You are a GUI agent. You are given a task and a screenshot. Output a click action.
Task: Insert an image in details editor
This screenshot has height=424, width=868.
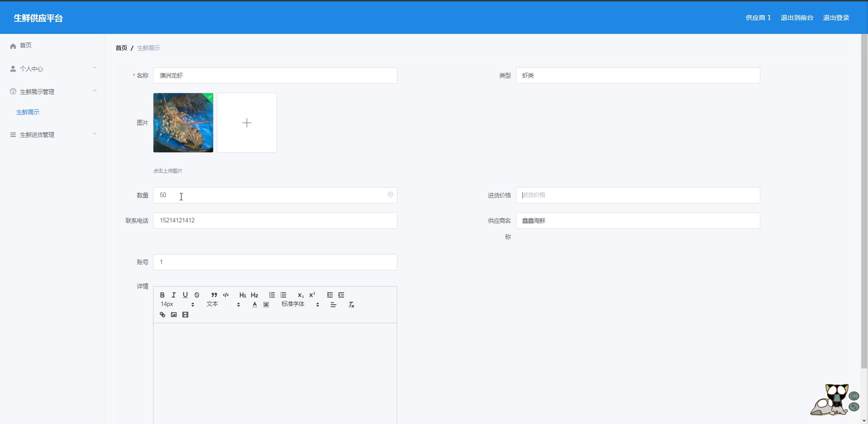coord(174,315)
